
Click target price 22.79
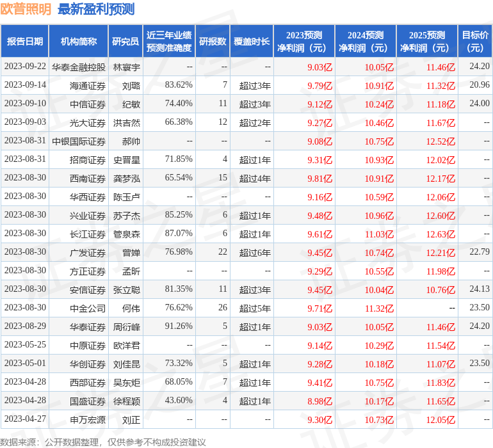(x=480, y=252)
